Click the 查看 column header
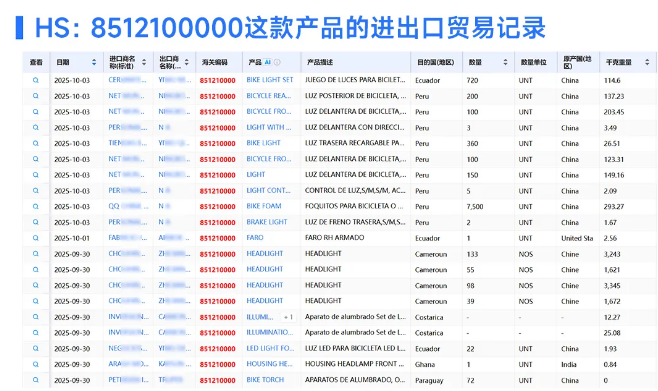Screen dimensions: 658x391 36,62
